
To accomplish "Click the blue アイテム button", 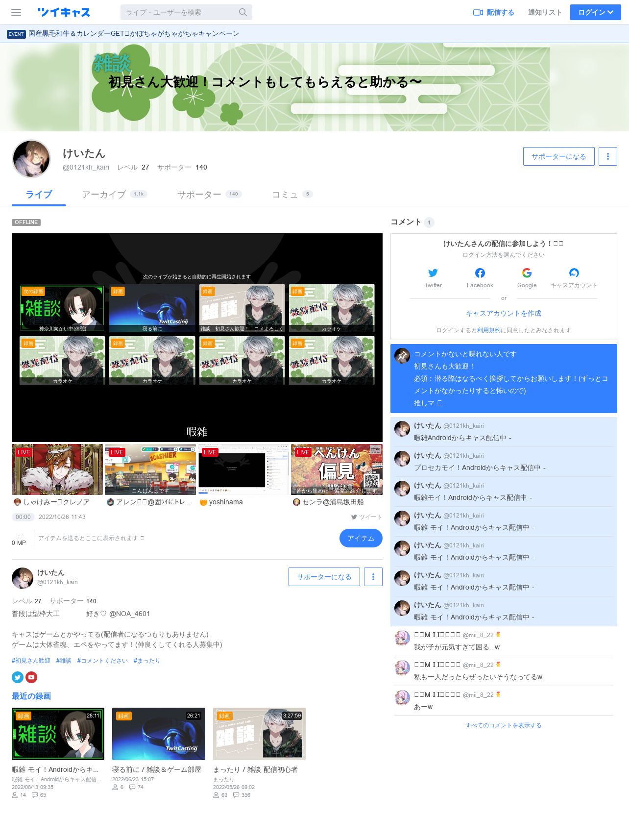I will (x=361, y=538).
